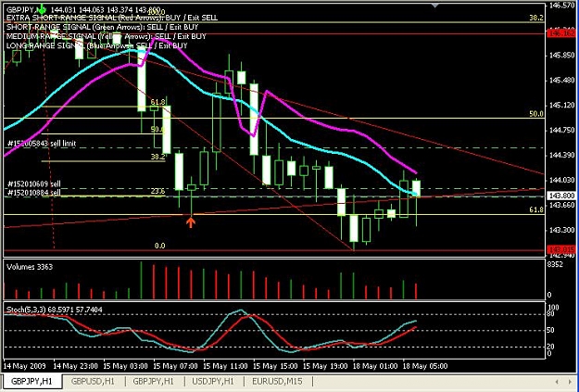Viewport: 579px width, 392px height.
Task: Click the tallest green volume bar
Action: coord(141,280)
